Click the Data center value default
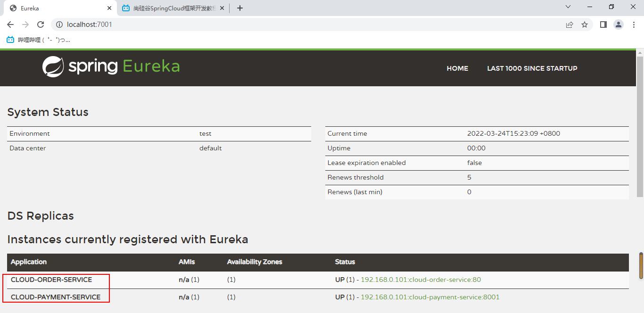Image resolution: width=644 pixels, height=313 pixels. pyautogui.click(x=210, y=148)
